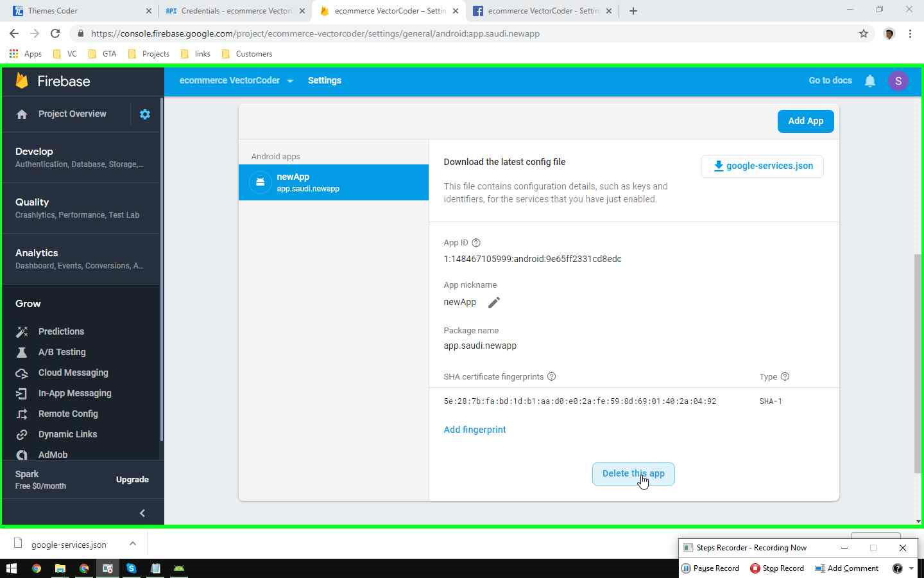Click help icon next to App ID
924x578 pixels.
coord(476,243)
